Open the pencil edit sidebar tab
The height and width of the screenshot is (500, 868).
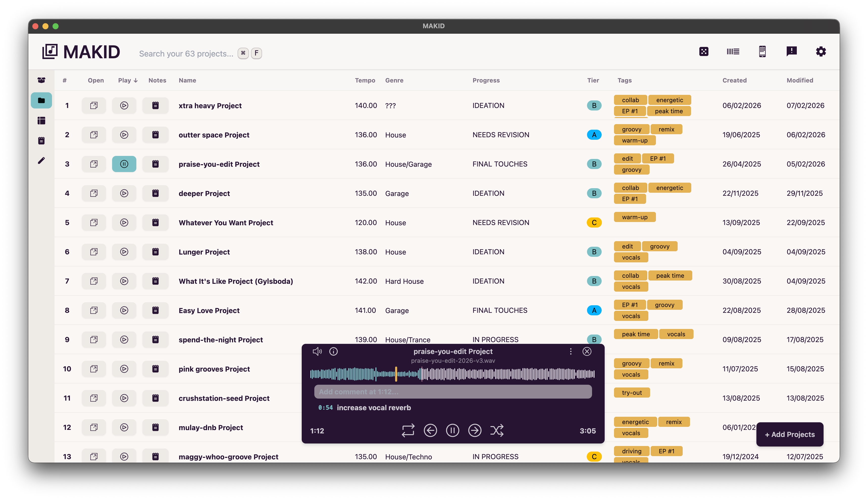(x=41, y=160)
